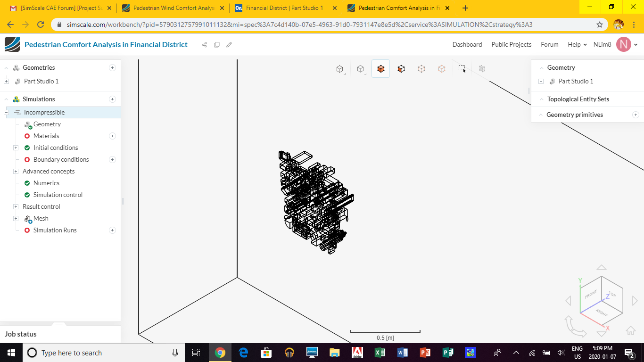Open Excel from the taskbar
The image size is (644, 362).
[380, 353]
